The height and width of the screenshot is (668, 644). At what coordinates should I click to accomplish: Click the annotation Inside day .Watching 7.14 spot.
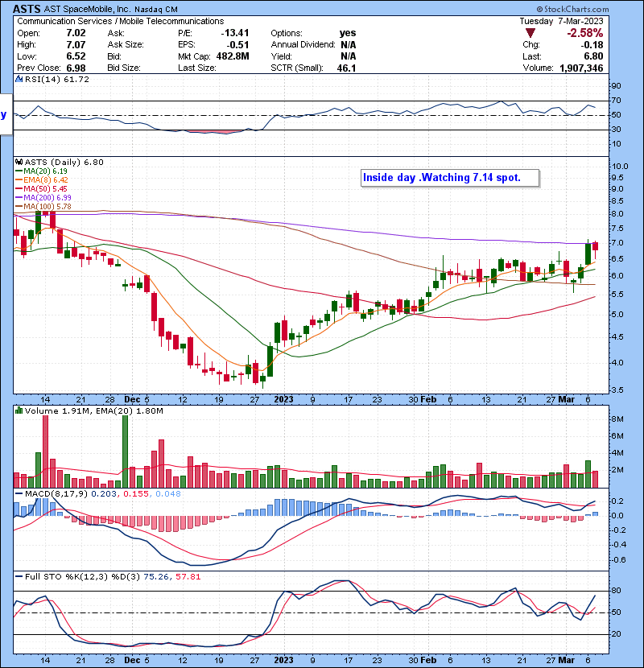pos(442,178)
